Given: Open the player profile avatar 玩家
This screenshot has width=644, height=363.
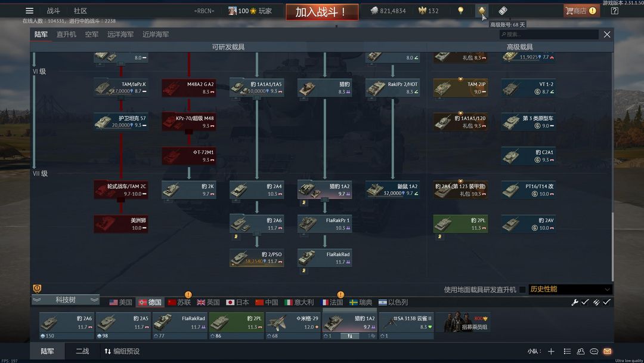Looking at the screenshot, I should point(250,11).
